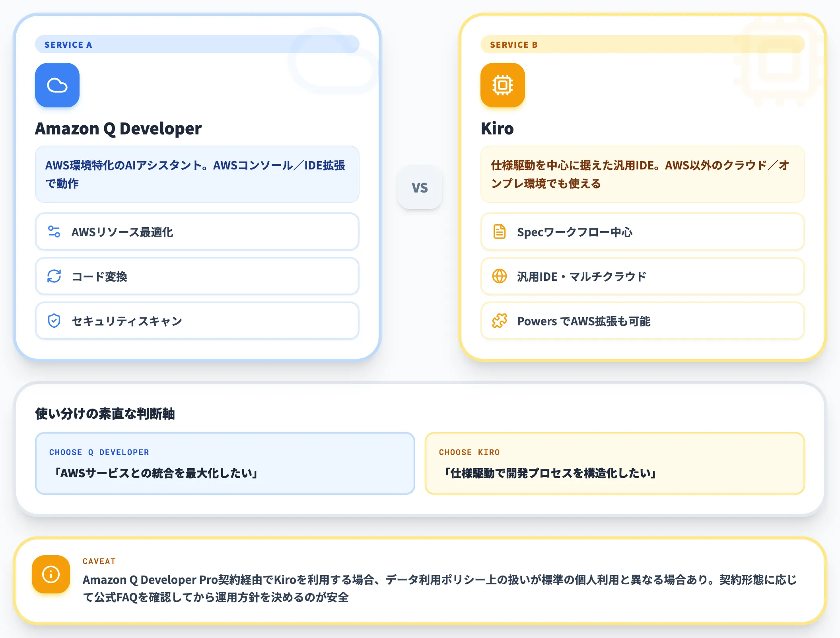Select the コード変換 feature row
This screenshot has width=840, height=638.
coord(197,276)
